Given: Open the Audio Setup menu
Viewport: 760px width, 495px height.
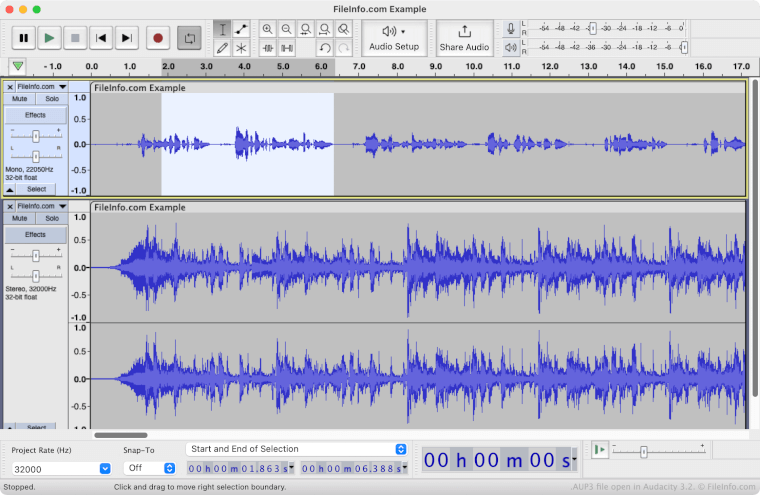Looking at the screenshot, I should pos(394,38).
